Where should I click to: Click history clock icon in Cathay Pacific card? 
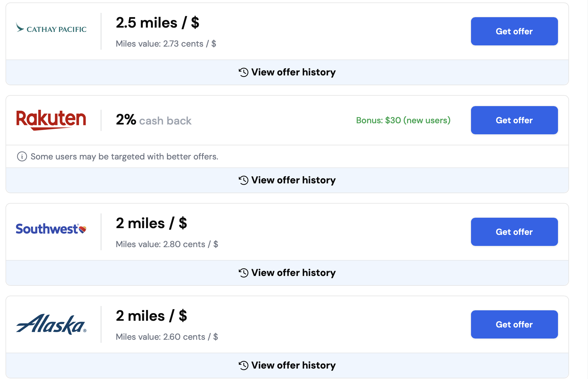(243, 72)
